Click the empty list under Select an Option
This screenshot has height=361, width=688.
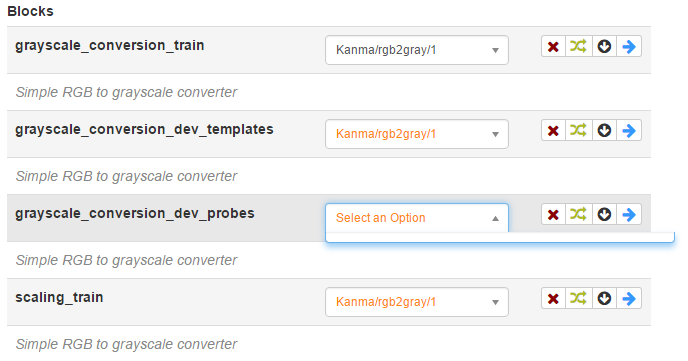(500, 237)
